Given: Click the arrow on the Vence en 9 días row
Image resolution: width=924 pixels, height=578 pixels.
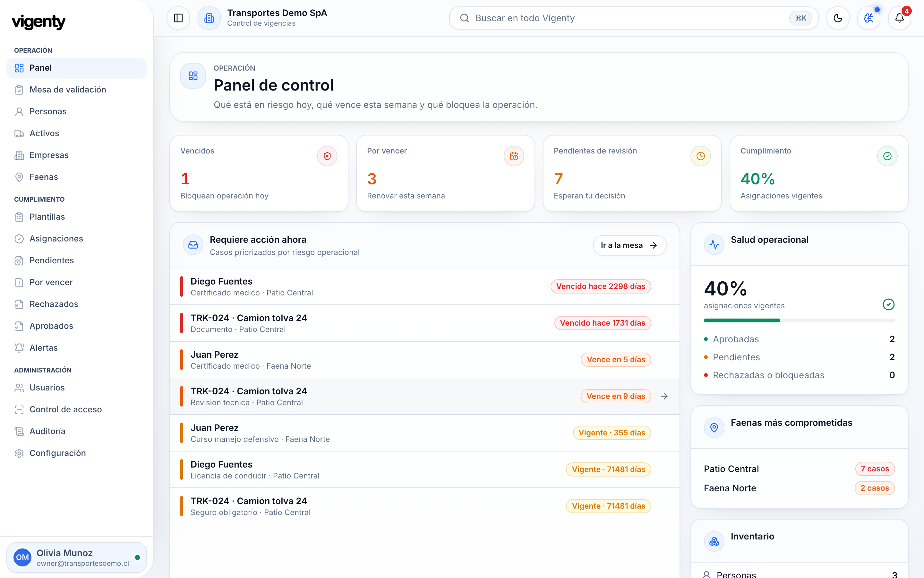Looking at the screenshot, I should pyautogui.click(x=664, y=397).
